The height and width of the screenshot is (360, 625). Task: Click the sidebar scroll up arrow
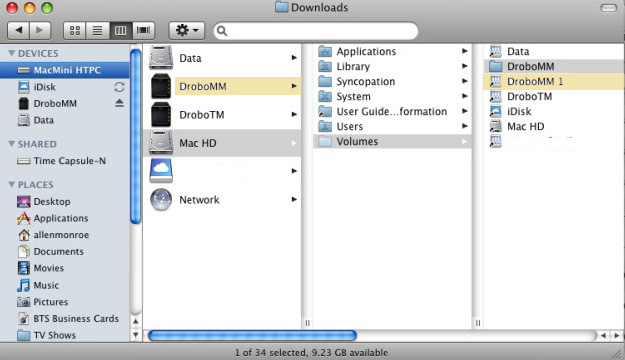(136, 321)
